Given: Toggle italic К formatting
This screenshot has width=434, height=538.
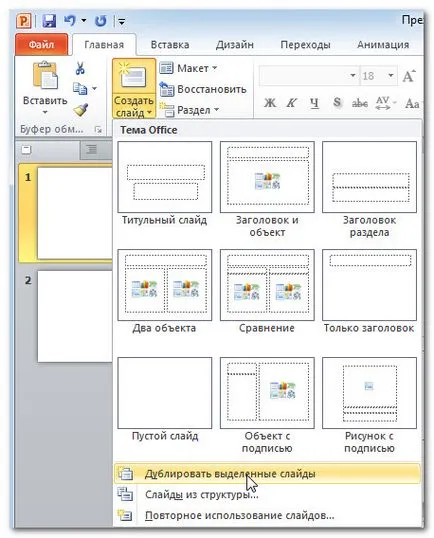Looking at the screenshot, I should (x=292, y=103).
